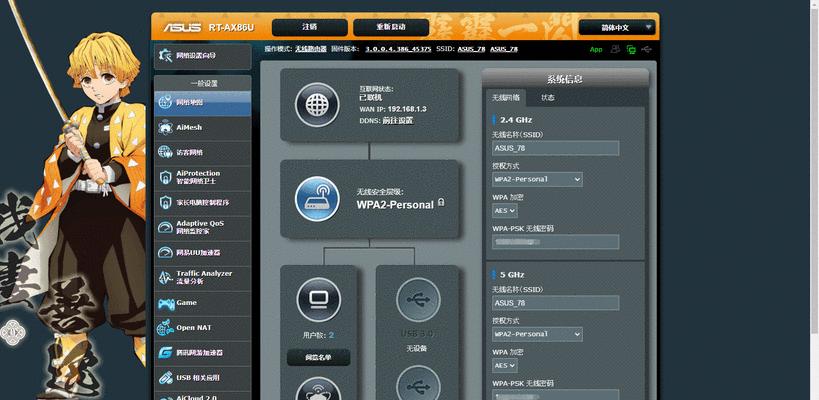Click the 注销 logout button
This screenshot has width=819, height=400.
(x=310, y=27)
